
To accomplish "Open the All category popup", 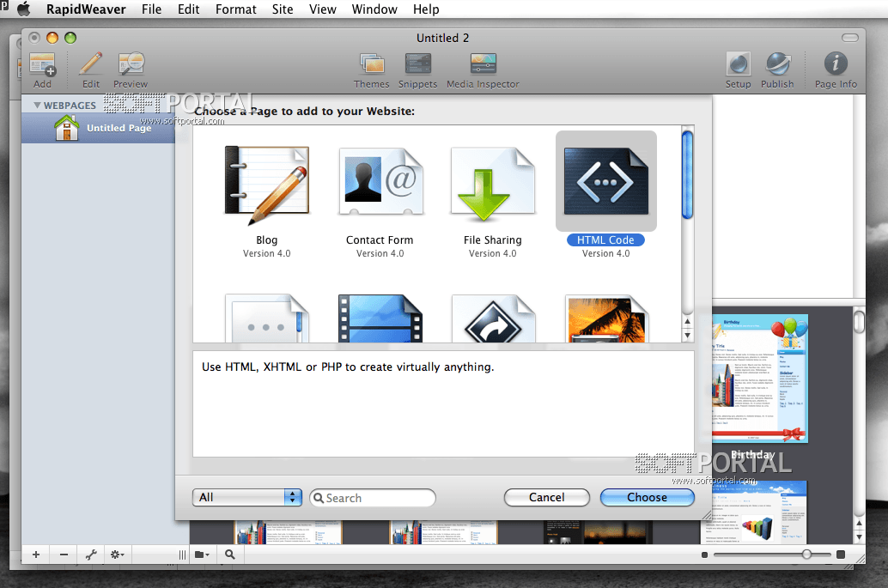I will (247, 498).
